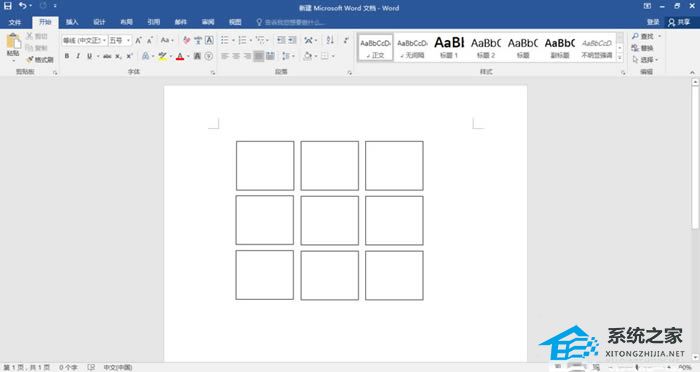Toggle Distributed paragraph alignment
700x372 pixels.
[270, 56]
